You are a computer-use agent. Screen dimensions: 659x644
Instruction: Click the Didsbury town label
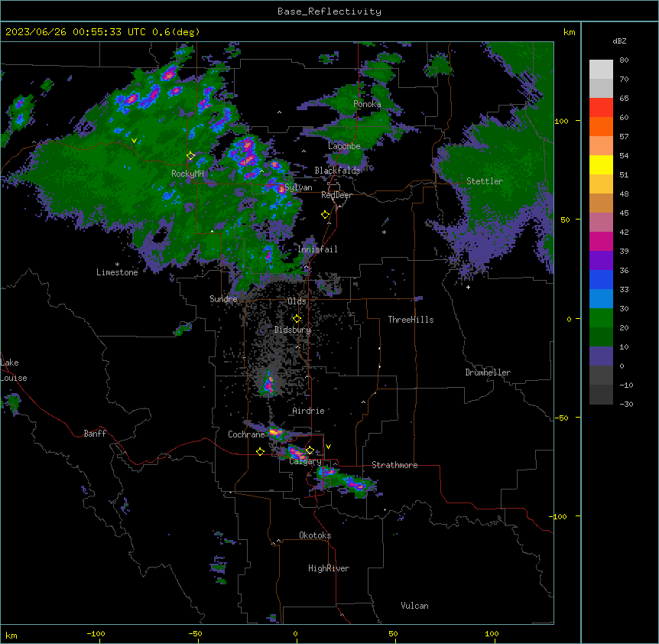tap(293, 330)
